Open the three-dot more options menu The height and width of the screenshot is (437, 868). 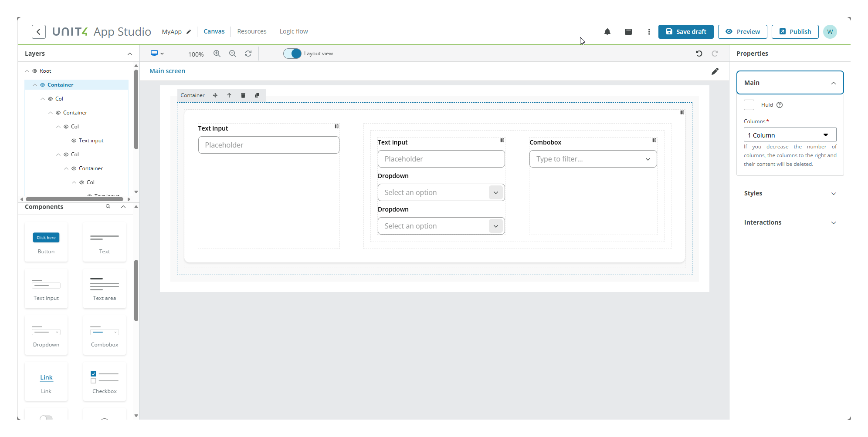point(649,32)
